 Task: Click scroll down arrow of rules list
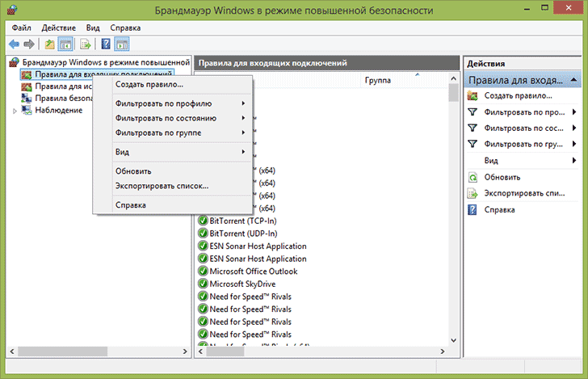[x=453, y=340]
